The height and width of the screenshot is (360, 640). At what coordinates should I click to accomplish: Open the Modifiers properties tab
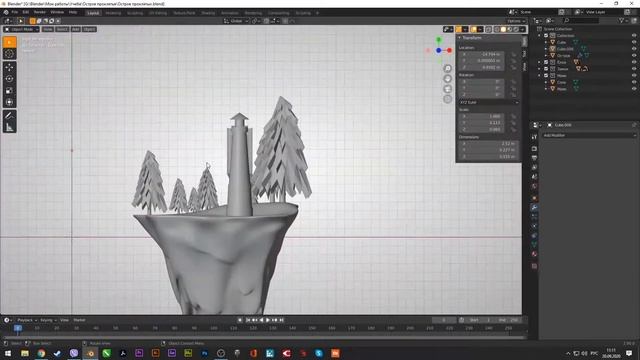(534, 208)
